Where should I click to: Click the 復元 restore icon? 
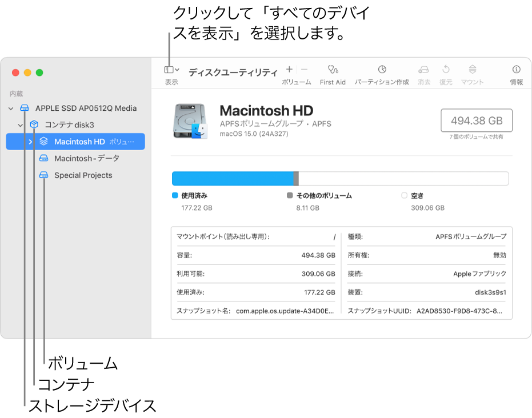click(x=446, y=70)
